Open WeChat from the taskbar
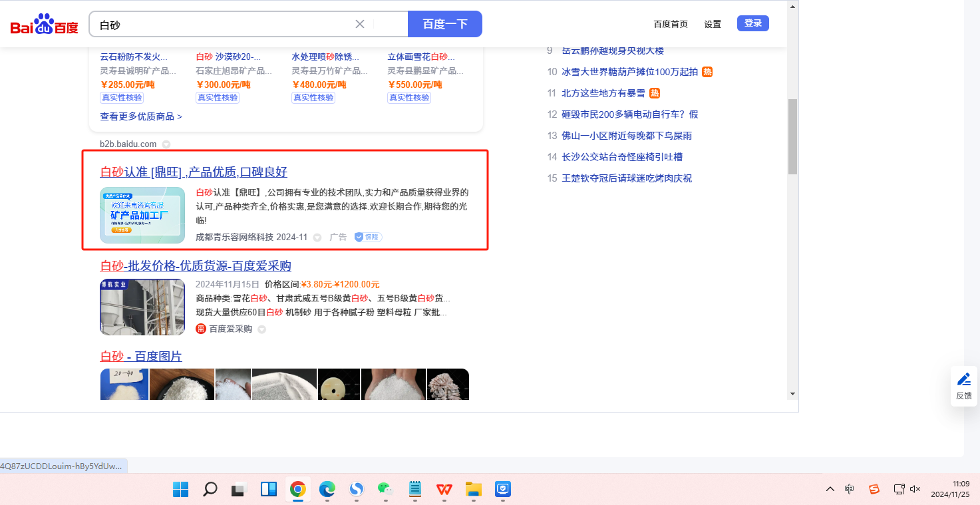 [x=385, y=490]
